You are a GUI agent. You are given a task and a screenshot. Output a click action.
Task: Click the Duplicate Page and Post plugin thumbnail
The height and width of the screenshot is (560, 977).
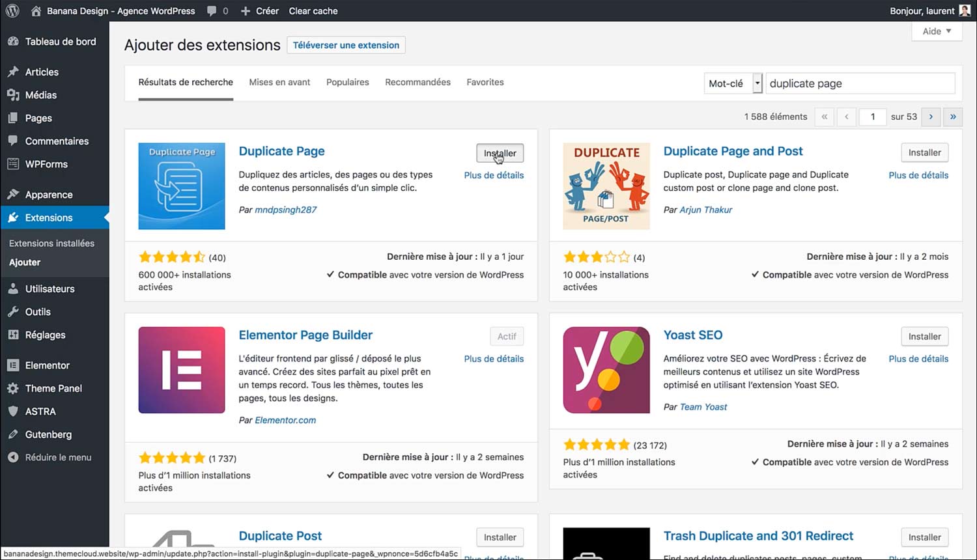pos(606,186)
